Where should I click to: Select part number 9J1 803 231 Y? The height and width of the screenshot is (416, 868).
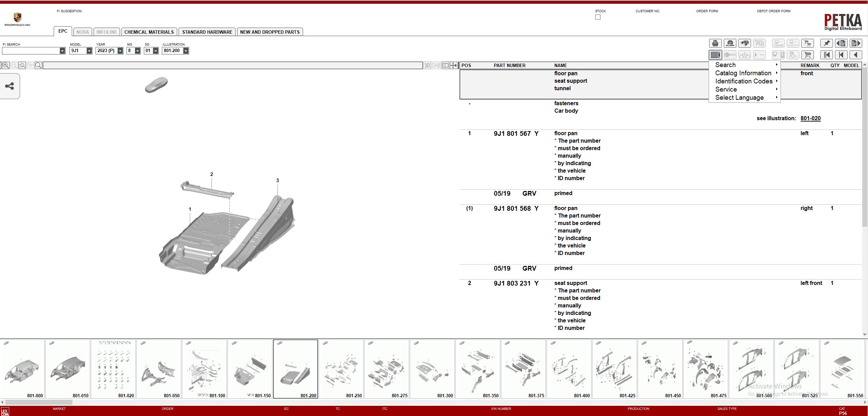pyautogui.click(x=516, y=283)
